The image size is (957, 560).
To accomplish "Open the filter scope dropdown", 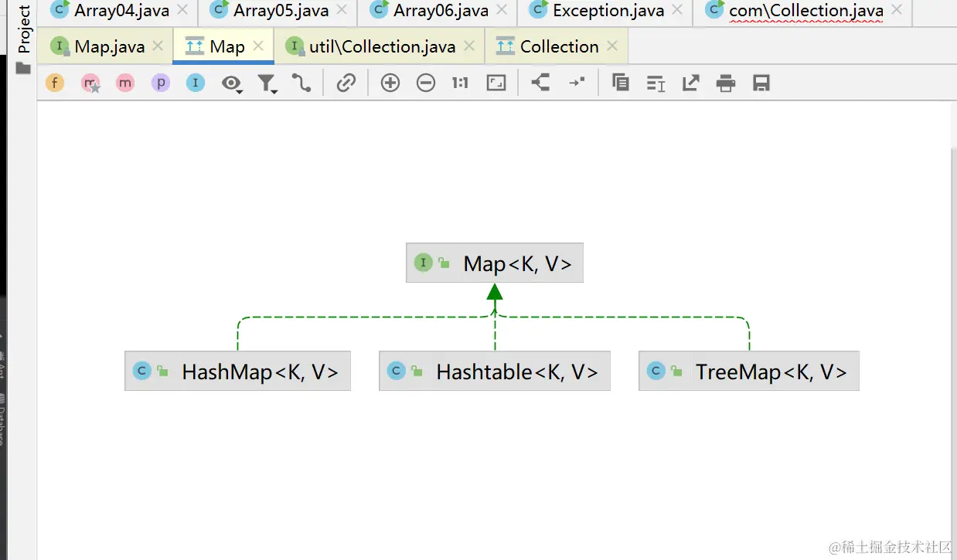I will pos(267,83).
